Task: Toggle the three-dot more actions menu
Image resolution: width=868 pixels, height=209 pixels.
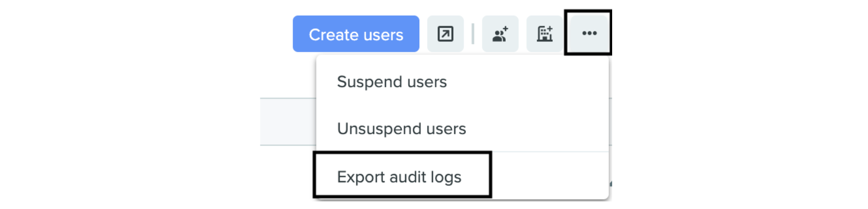Action: pos(589,33)
